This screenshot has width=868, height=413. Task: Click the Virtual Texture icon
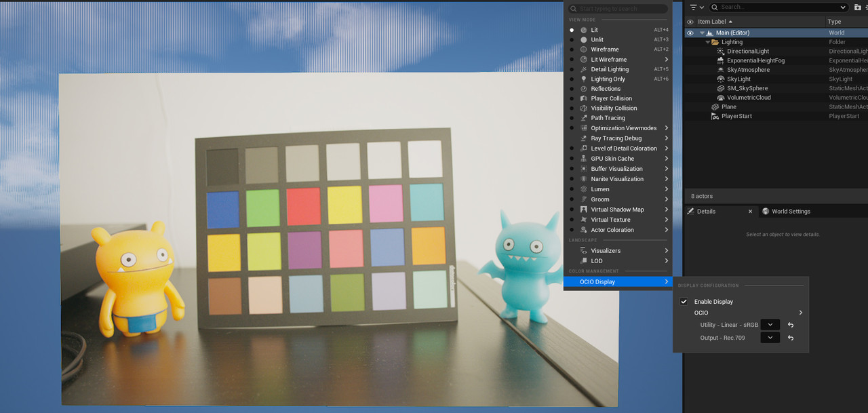584,220
